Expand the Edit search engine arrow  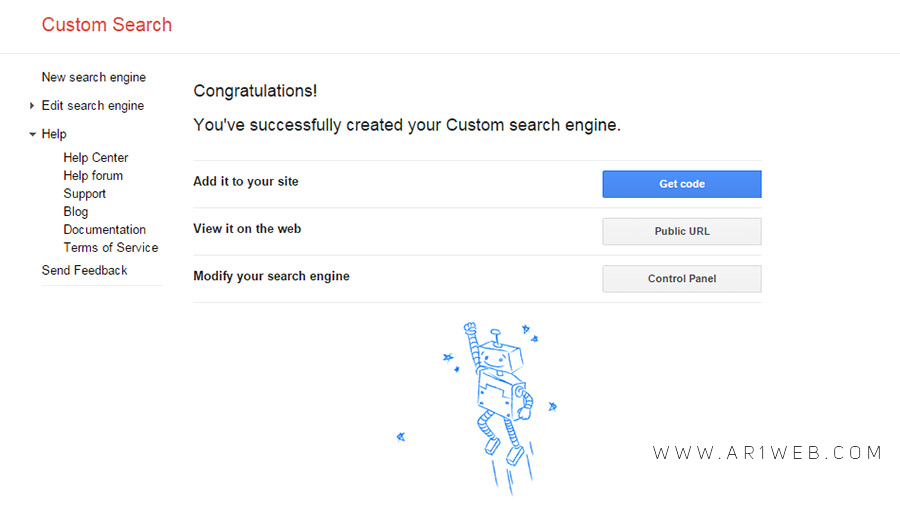pos(32,106)
